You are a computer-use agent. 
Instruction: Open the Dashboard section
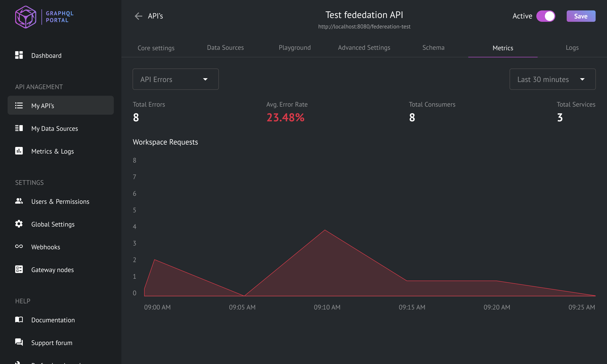coord(46,55)
